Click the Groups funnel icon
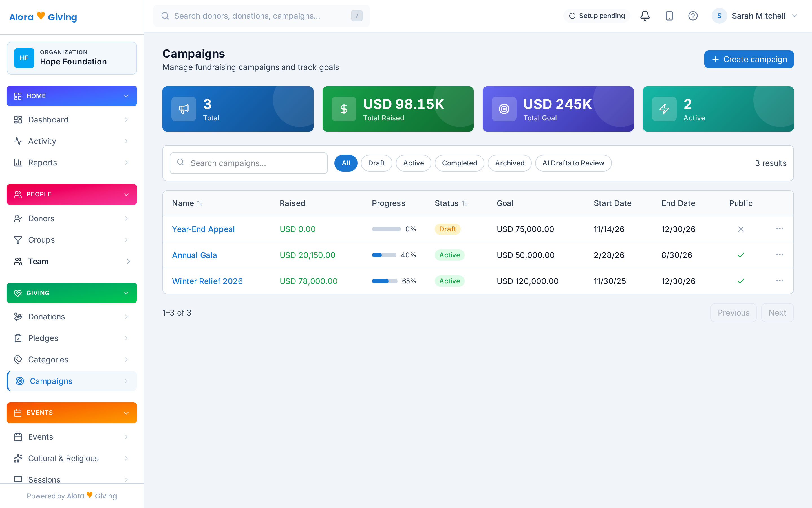Image resolution: width=812 pixels, height=508 pixels. 18,240
